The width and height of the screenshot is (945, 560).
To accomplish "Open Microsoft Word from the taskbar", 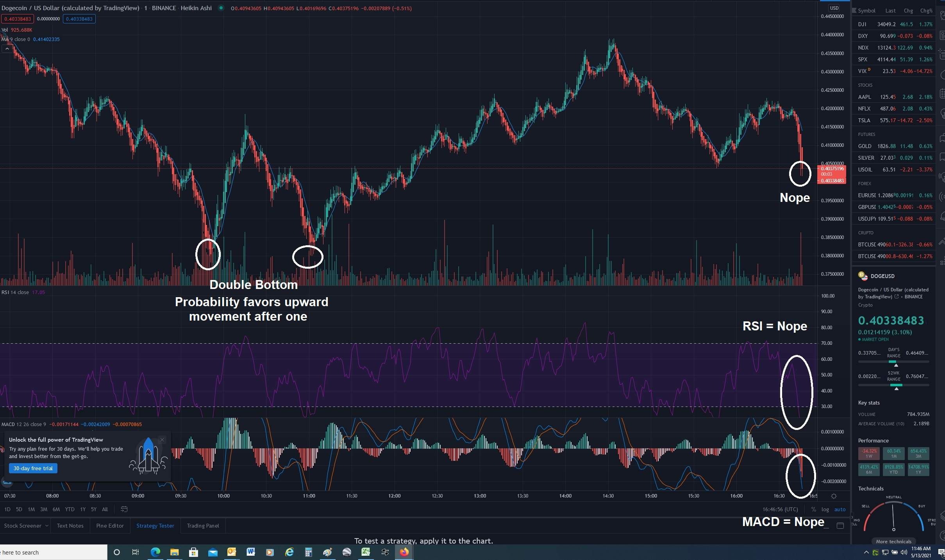I will click(x=251, y=552).
